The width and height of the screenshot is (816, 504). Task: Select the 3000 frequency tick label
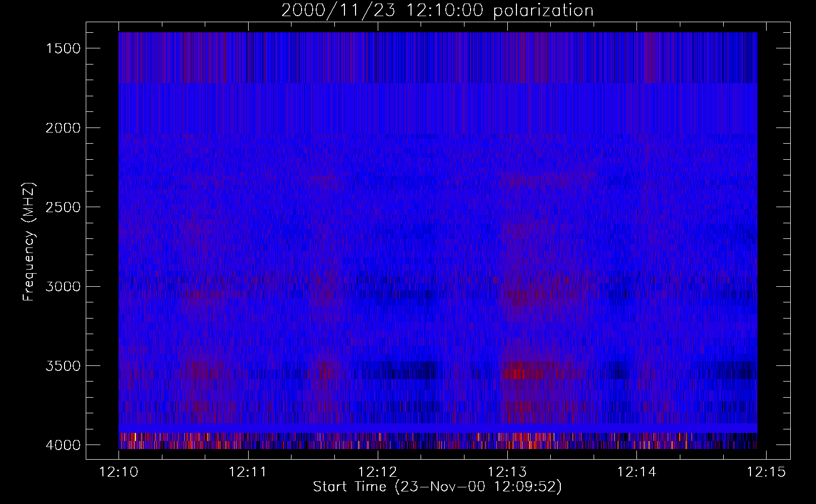pos(63,287)
